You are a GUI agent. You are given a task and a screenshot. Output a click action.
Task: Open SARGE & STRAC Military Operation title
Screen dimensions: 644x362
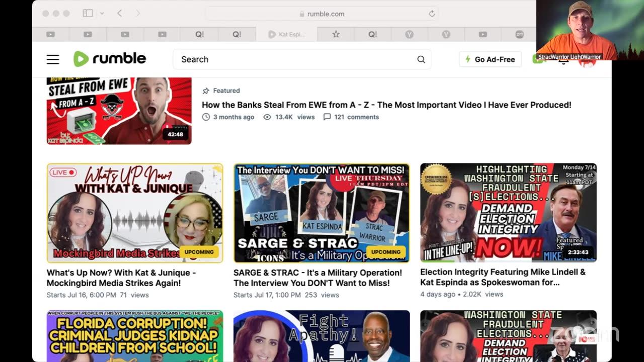tap(317, 278)
